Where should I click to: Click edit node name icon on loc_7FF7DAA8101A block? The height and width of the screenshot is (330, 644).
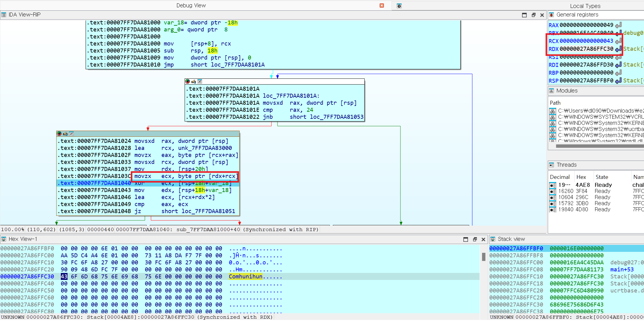tap(193, 82)
